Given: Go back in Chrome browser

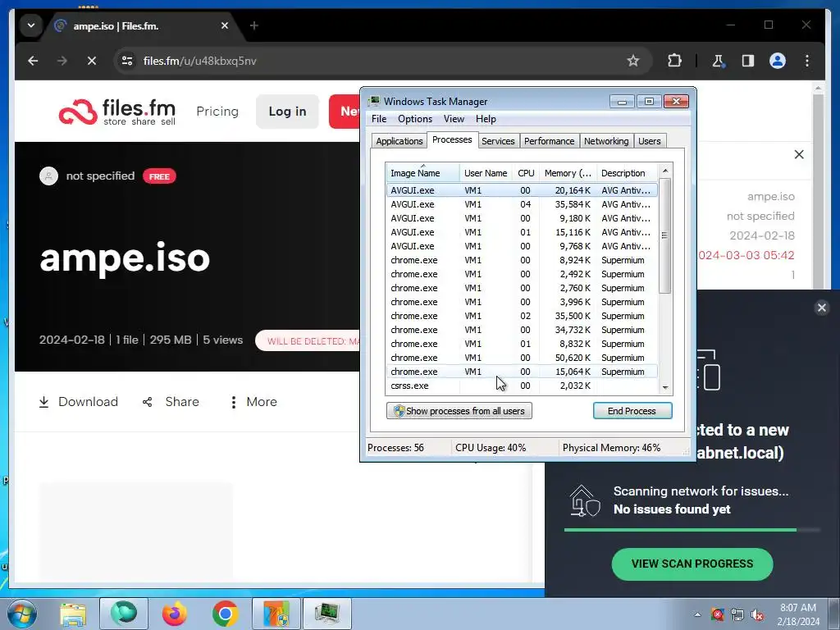Looking at the screenshot, I should coord(33,61).
